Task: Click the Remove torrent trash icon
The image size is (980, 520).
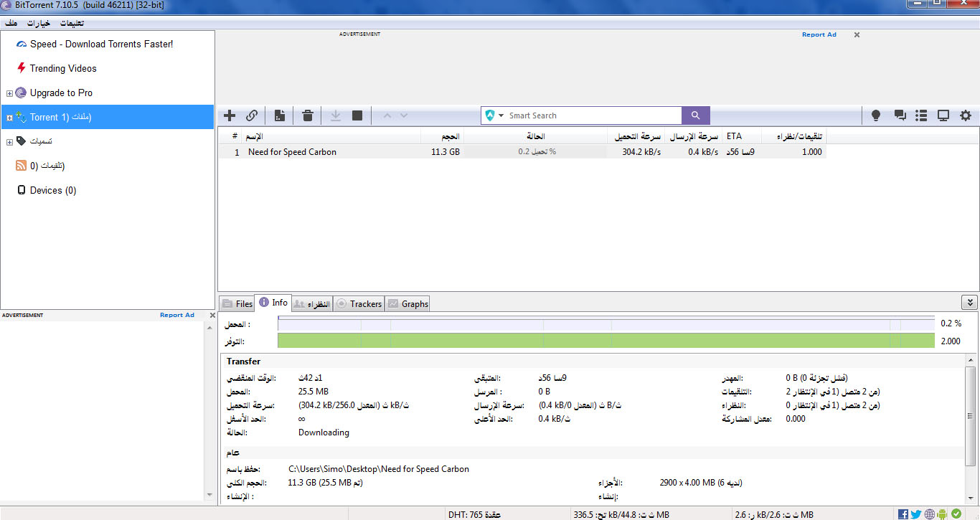Action: (x=307, y=115)
